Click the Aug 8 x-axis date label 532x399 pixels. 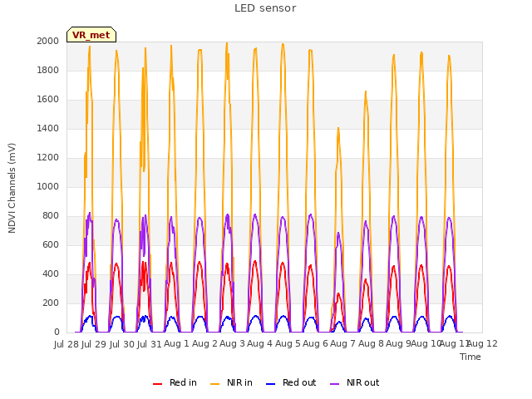click(x=371, y=344)
